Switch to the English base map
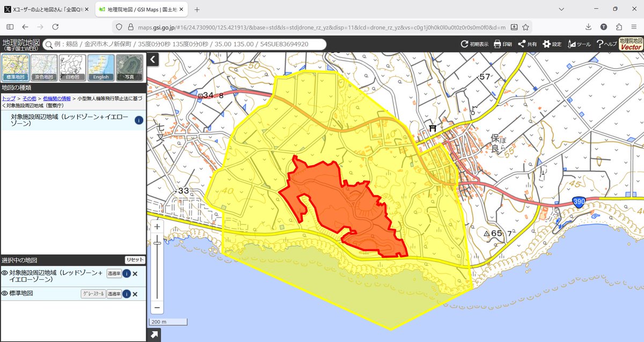This screenshot has width=644, height=342. click(101, 67)
